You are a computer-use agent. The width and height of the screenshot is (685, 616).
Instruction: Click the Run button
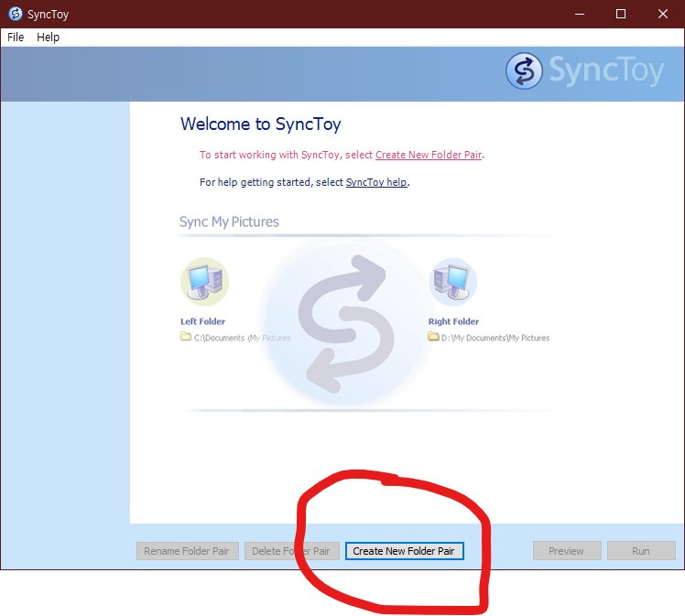(641, 551)
